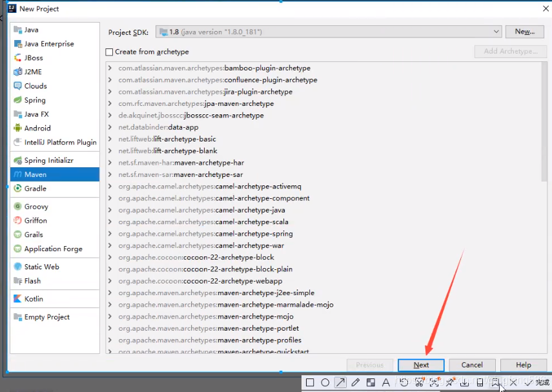The width and height of the screenshot is (552, 392).
Task: Click the X cancel screenshot icon
Action: tap(513, 382)
